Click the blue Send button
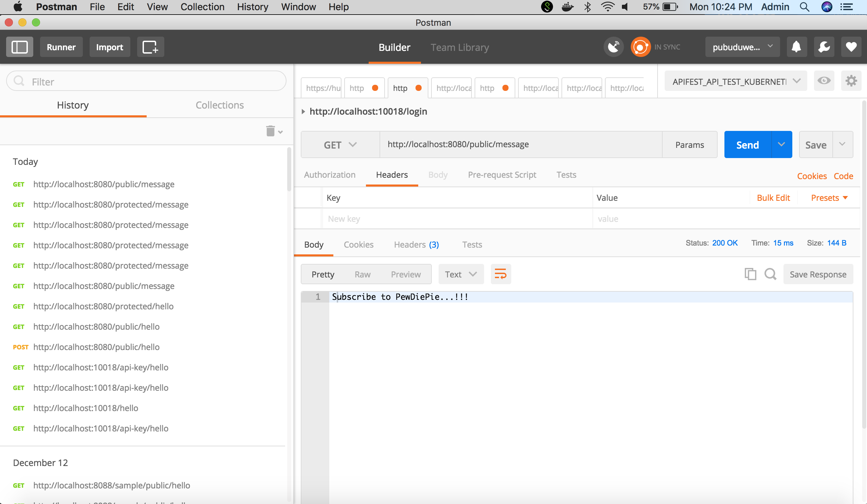Viewport: 867px width, 504px height. (x=748, y=144)
